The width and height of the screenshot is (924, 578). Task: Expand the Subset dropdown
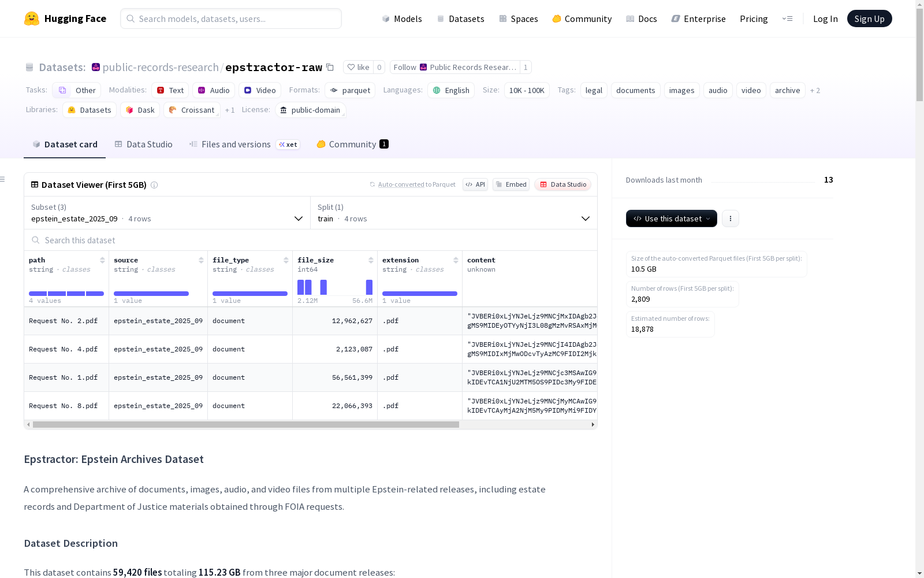click(x=167, y=213)
